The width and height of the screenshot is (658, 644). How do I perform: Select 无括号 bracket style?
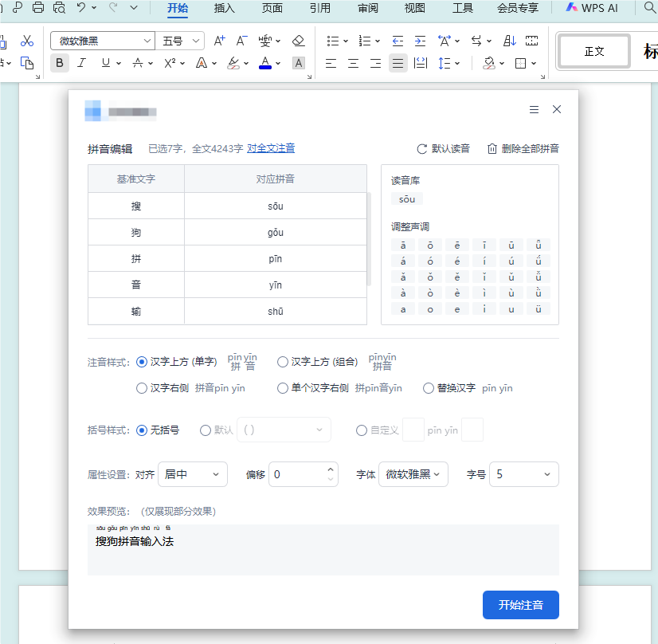point(142,430)
